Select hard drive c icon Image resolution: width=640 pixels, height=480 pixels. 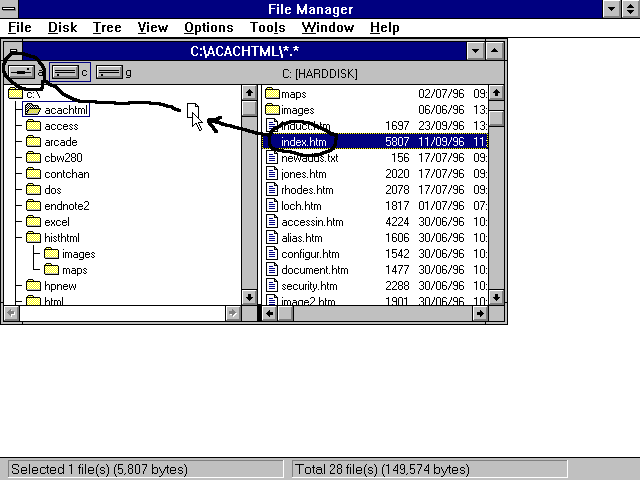point(65,72)
